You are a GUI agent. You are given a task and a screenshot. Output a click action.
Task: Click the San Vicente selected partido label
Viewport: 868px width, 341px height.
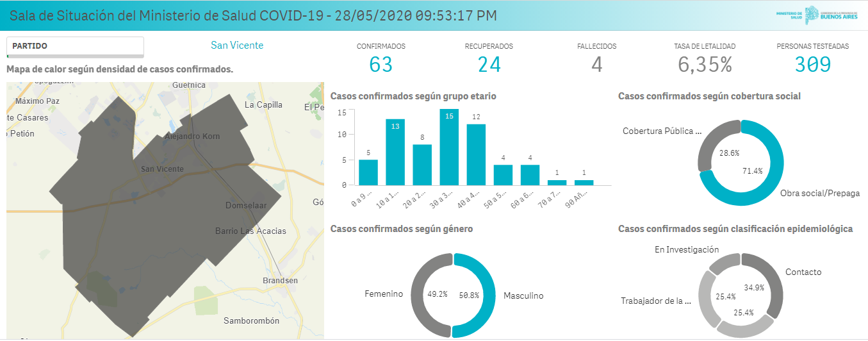tap(237, 46)
